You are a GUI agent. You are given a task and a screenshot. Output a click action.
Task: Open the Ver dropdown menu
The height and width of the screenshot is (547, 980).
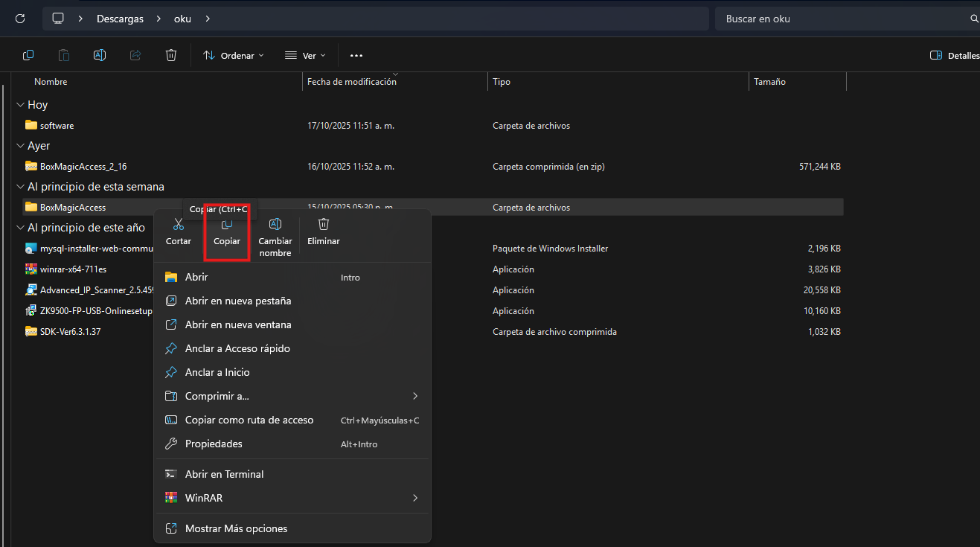point(305,55)
